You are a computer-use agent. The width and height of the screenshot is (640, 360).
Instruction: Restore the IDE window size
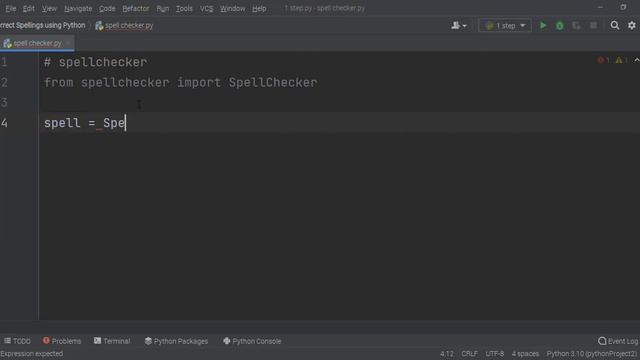coord(623,7)
